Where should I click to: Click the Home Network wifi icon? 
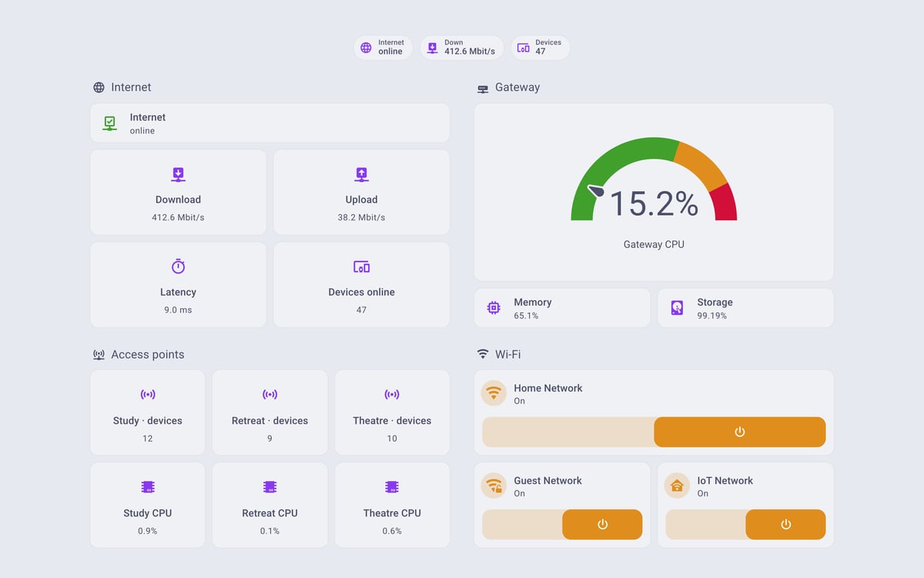click(x=494, y=393)
